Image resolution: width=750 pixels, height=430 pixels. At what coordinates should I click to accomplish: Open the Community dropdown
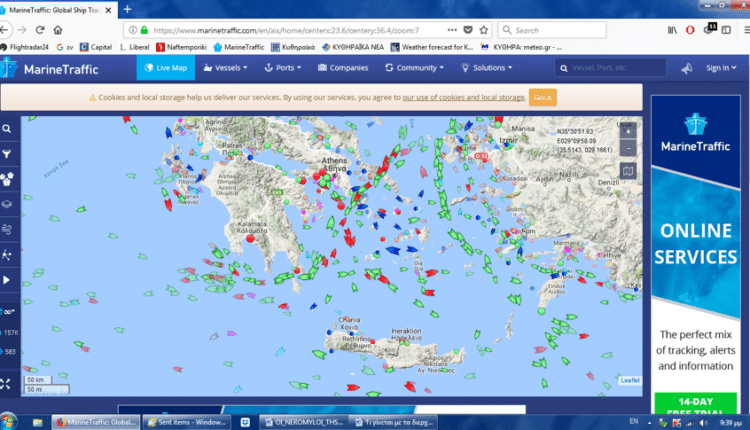tap(415, 68)
